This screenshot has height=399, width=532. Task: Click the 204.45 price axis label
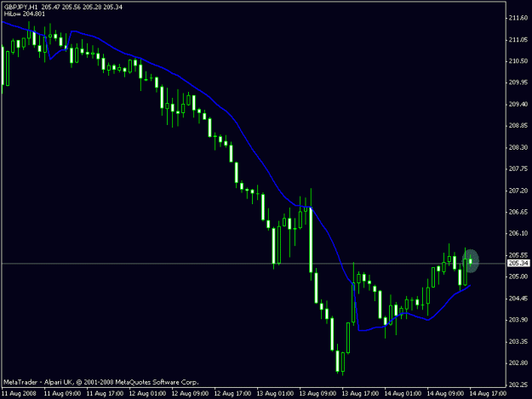pyautogui.click(x=518, y=299)
